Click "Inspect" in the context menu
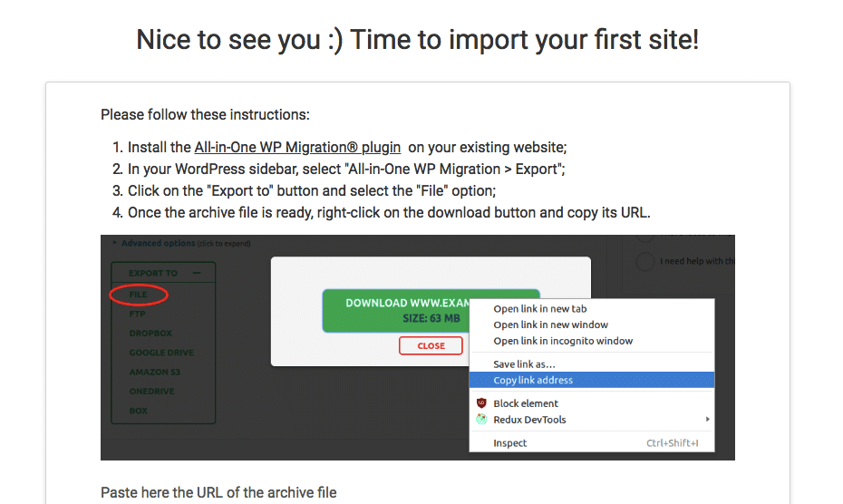This screenshot has width=843, height=504. (509, 443)
